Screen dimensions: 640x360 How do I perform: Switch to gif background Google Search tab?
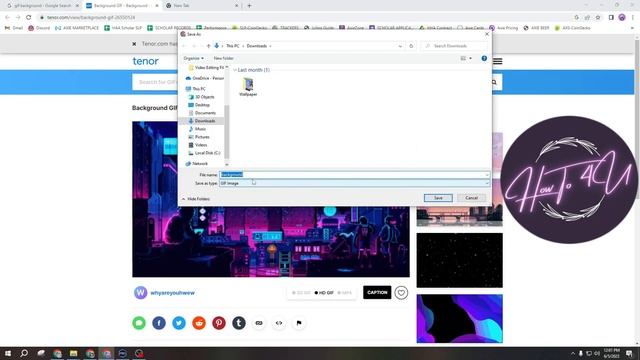tap(42, 6)
